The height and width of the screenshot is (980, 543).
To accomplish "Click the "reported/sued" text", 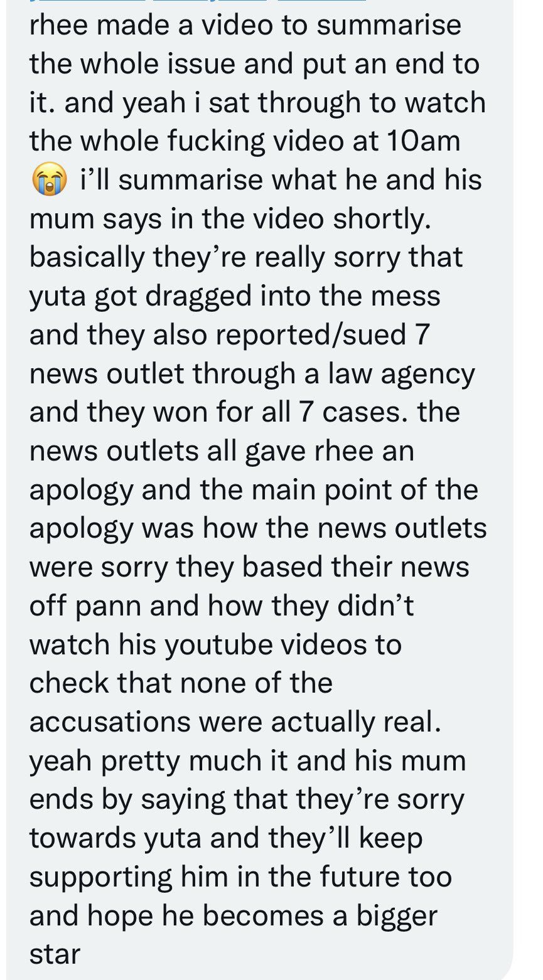I will tap(309, 336).
